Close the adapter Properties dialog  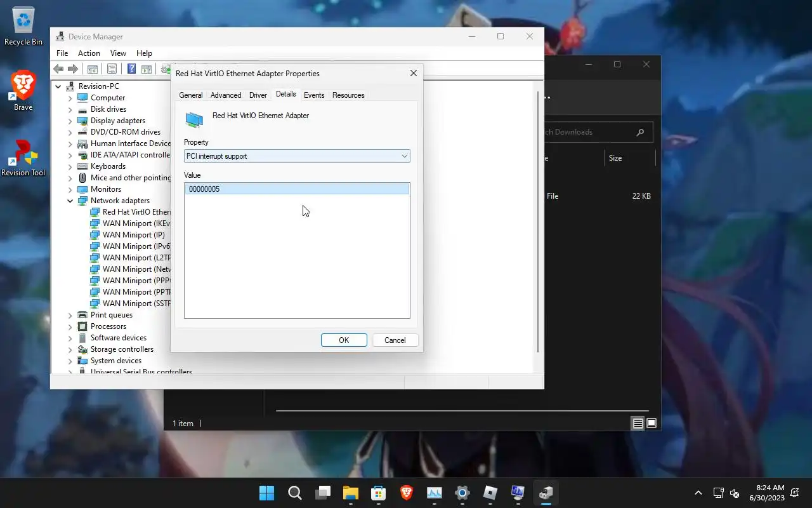click(x=414, y=74)
